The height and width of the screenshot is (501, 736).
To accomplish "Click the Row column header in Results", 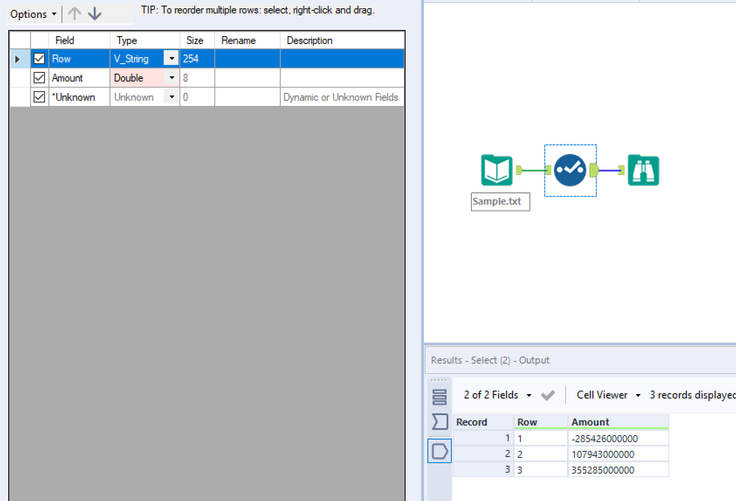I will coord(541,422).
